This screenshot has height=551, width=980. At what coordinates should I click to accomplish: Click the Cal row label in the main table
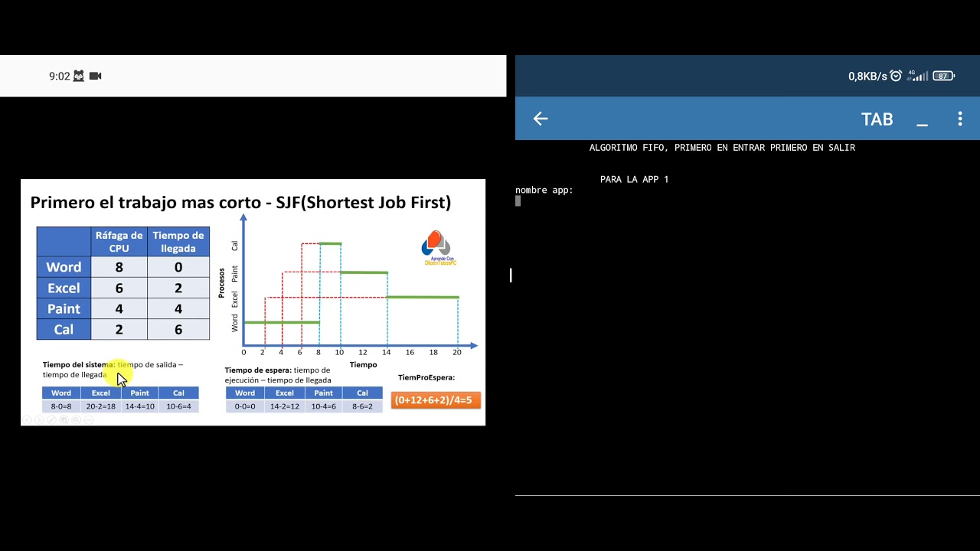pos(64,329)
